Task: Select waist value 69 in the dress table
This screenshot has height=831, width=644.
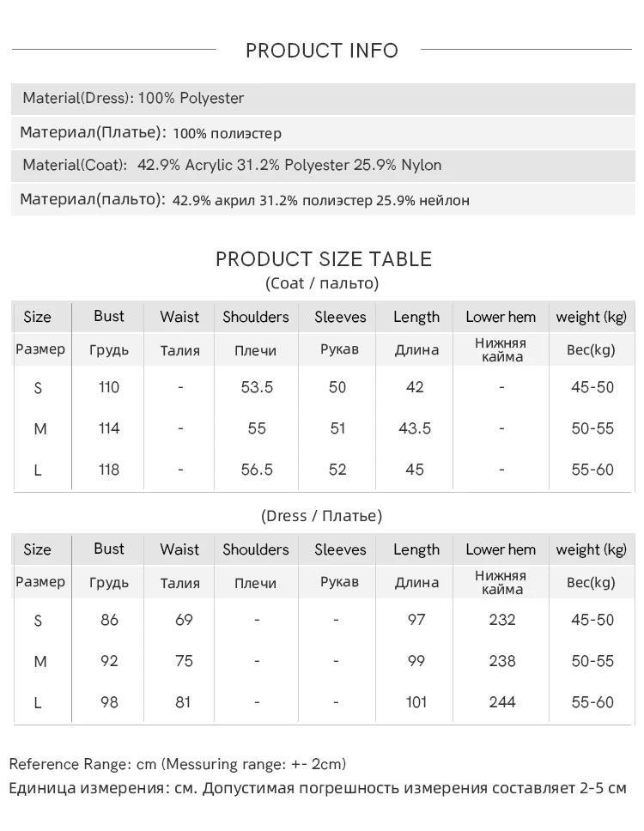Action: [x=184, y=620]
